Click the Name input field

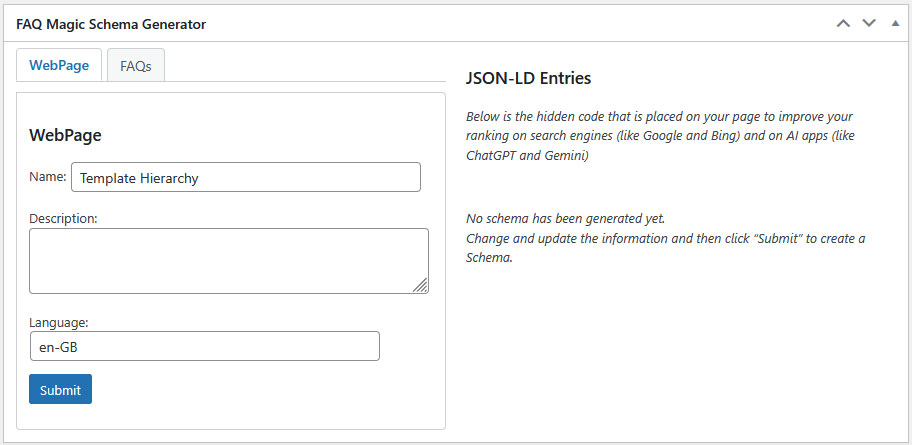click(245, 177)
